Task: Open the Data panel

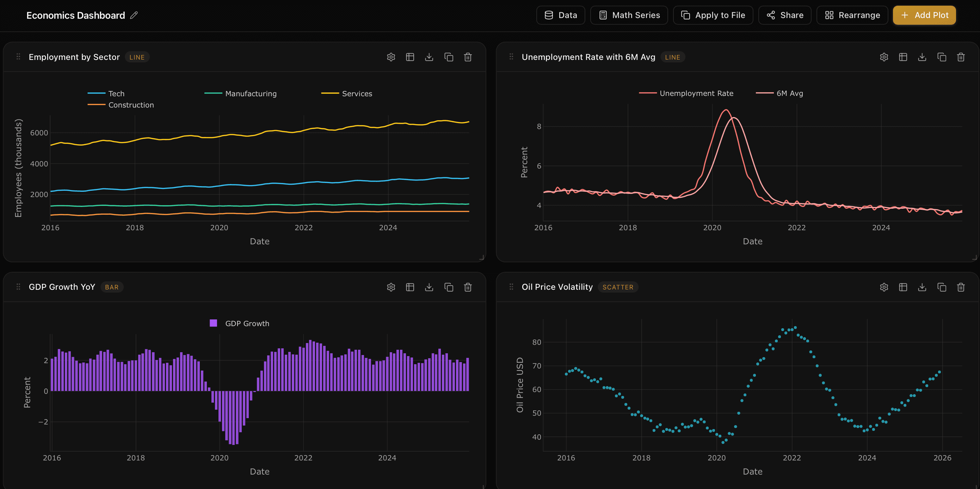Action: click(560, 15)
